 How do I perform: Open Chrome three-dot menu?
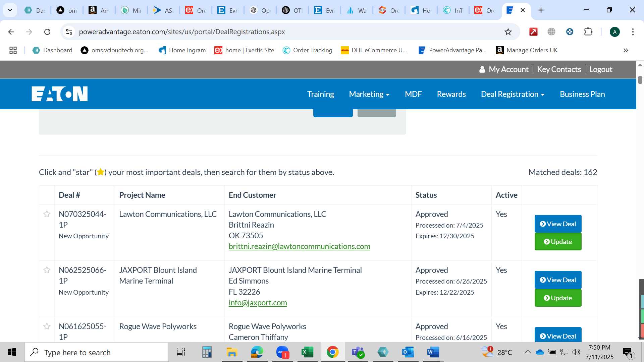pyautogui.click(x=633, y=32)
